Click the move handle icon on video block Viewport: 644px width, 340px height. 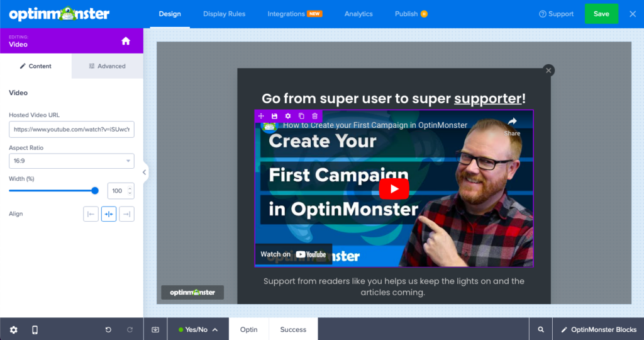(261, 116)
